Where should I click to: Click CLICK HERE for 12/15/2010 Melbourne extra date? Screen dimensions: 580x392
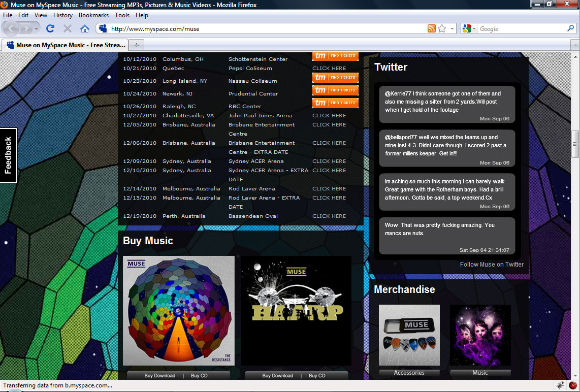click(329, 198)
